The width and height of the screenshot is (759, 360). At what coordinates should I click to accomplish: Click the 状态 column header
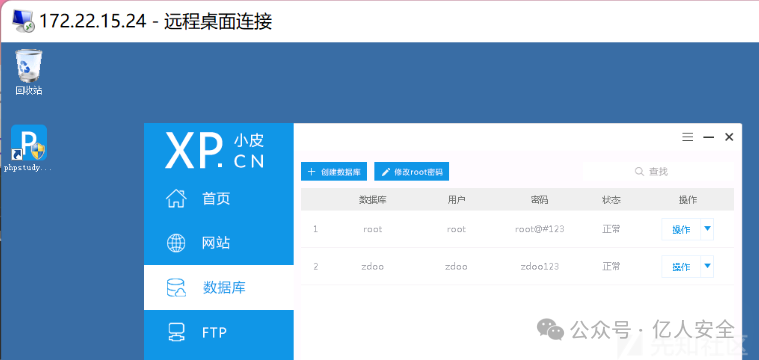tap(611, 200)
